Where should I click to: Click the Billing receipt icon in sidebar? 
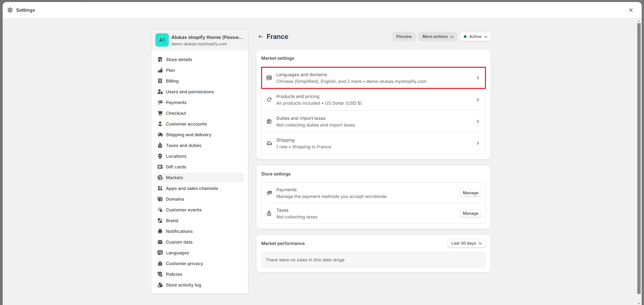click(160, 81)
